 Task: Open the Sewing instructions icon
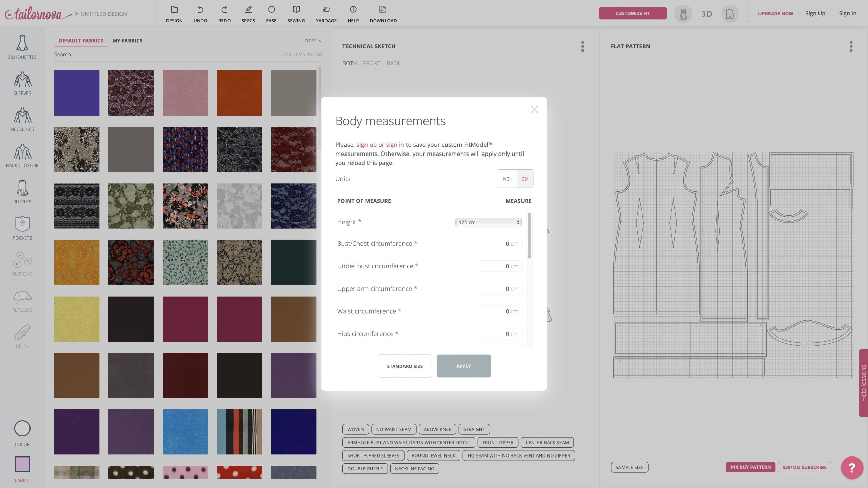[x=296, y=14]
